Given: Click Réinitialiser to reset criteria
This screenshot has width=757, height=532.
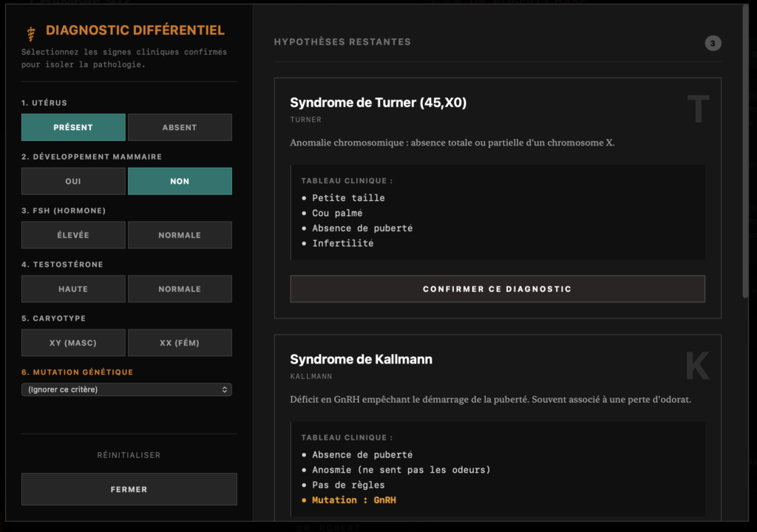Looking at the screenshot, I should click(x=129, y=455).
